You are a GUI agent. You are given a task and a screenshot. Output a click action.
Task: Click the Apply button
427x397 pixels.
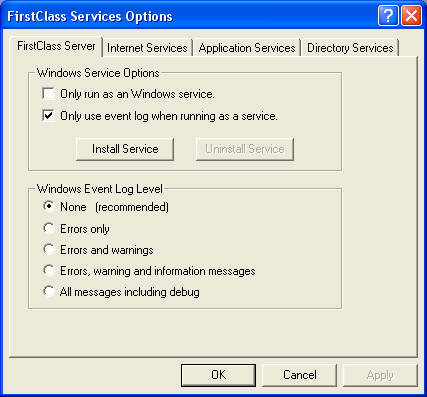(380, 375)
